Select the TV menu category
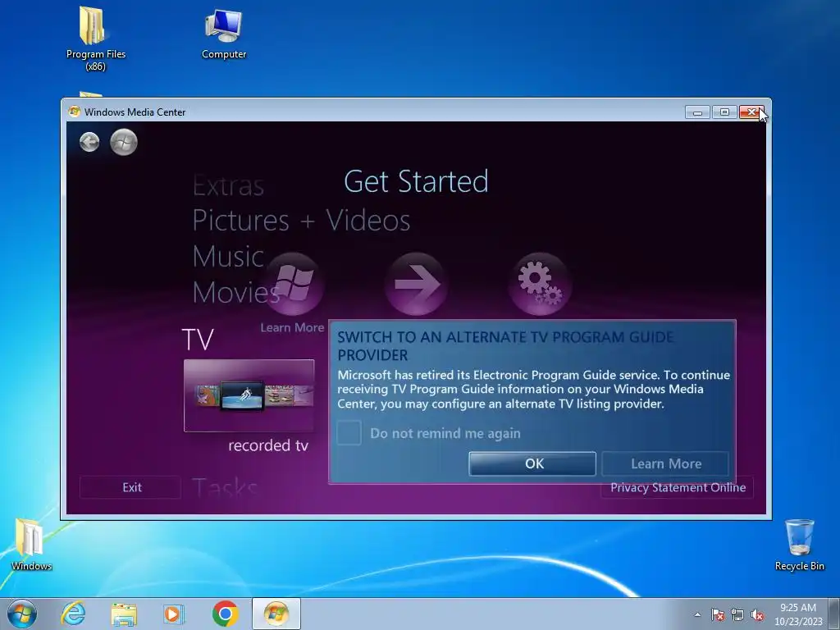Image resolution: width=840 pixels, height=630 pixels. click(198, 339)
